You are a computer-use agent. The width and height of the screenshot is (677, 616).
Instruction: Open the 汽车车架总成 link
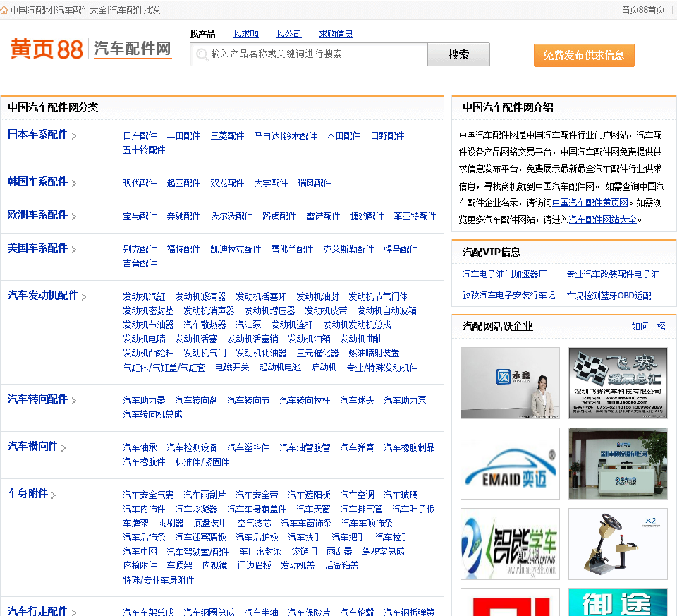pyautogui.click(x=149, y=612)
